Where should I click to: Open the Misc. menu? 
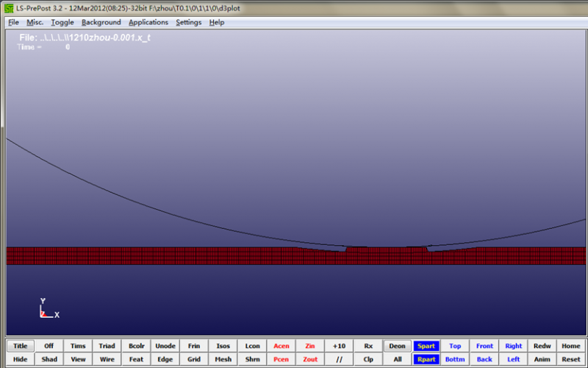(x=35, y=23)
